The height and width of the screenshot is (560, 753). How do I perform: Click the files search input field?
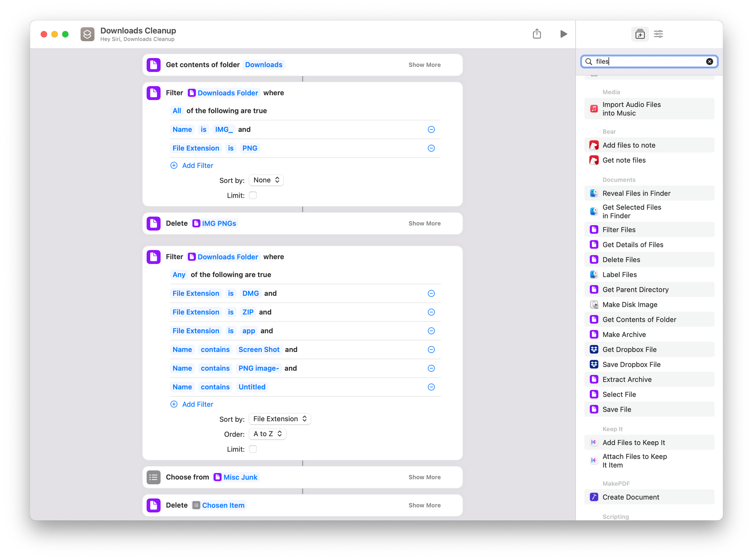click(x=649, y=61)
